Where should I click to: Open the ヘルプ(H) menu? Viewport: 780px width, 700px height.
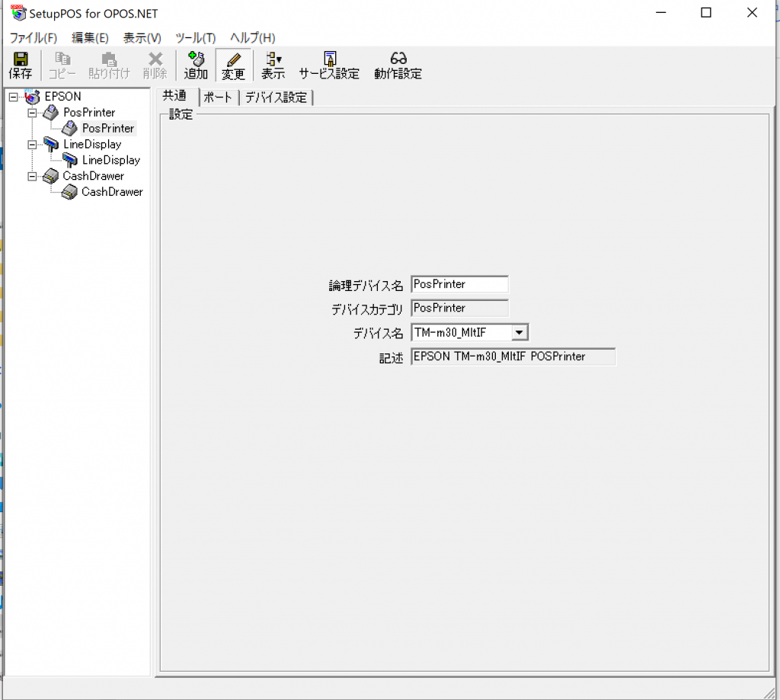point(253,38)
